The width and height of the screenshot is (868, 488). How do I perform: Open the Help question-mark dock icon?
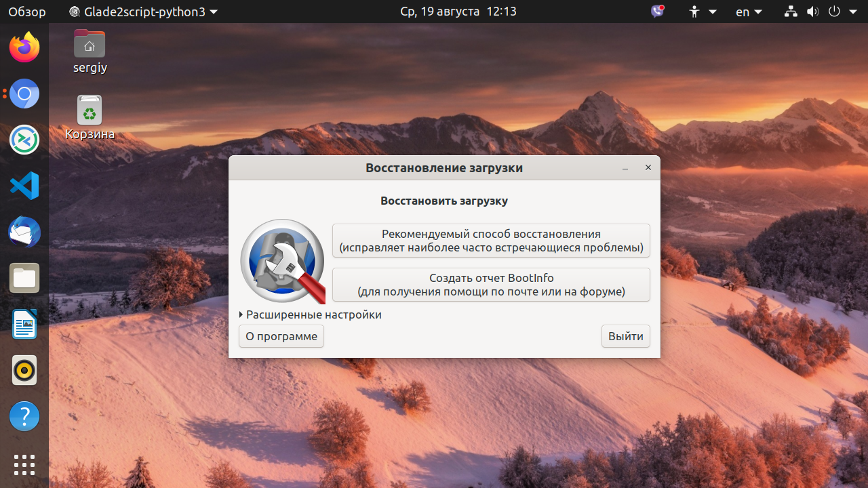tap(24, 416)
